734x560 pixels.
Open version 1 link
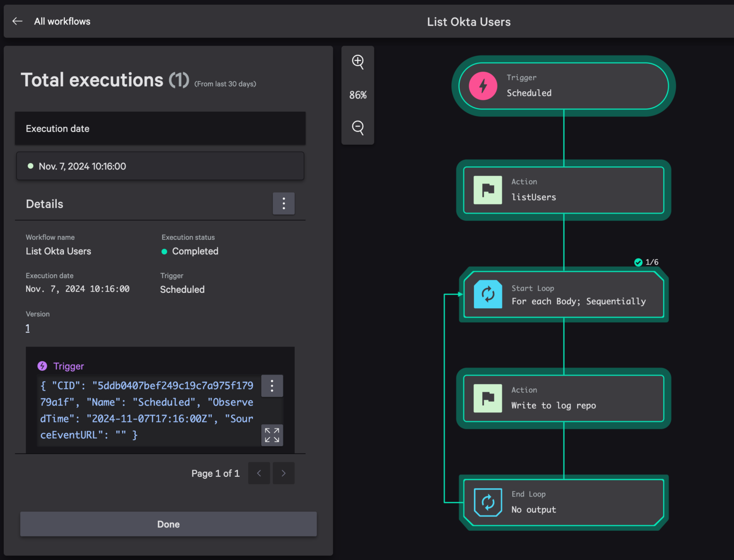[x=28, y=328]
